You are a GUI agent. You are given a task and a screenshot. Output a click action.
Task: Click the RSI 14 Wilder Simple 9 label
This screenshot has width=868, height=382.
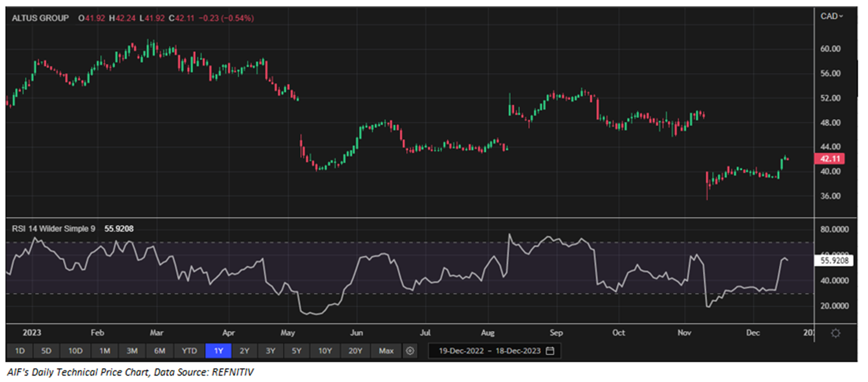(x=54, y=228)
